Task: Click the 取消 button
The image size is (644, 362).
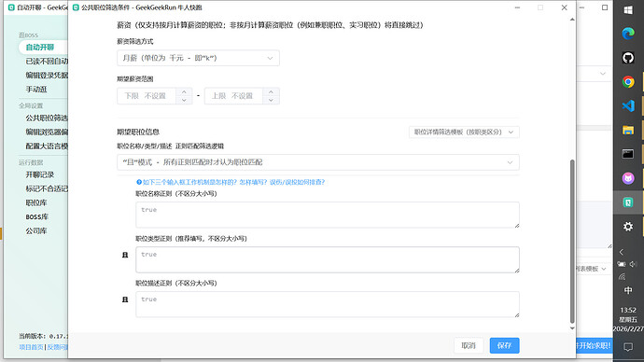Action: (469, 345)
